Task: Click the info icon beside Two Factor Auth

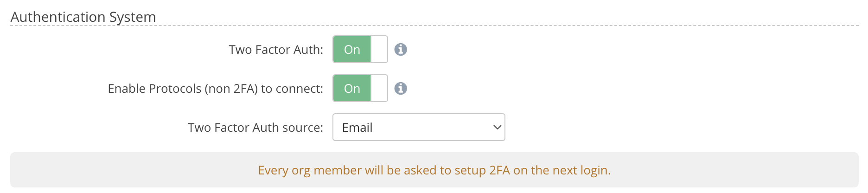Action: pyautogui.click(x=401, y=49)
